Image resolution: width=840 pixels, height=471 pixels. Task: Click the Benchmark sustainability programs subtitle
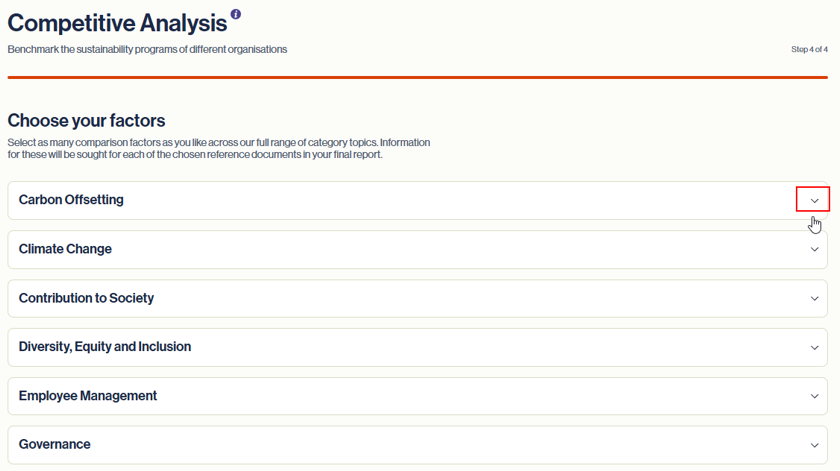(x=147, y=49)
